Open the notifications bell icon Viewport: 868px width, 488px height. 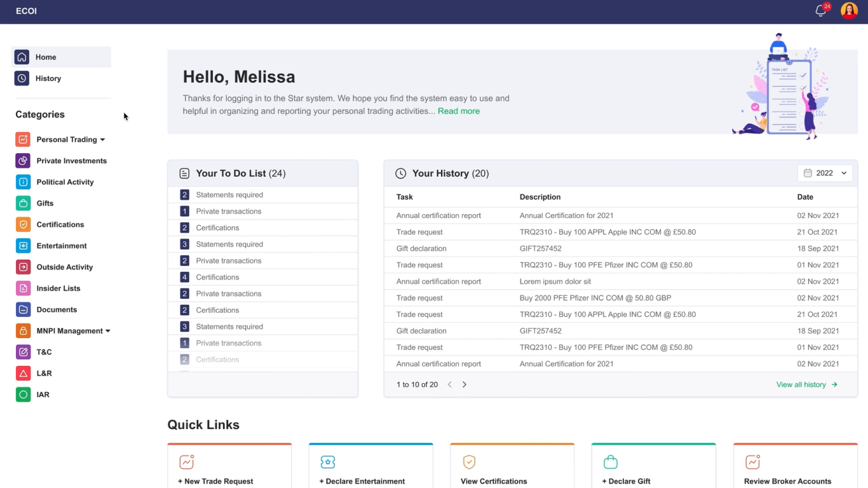click(820, 11)
